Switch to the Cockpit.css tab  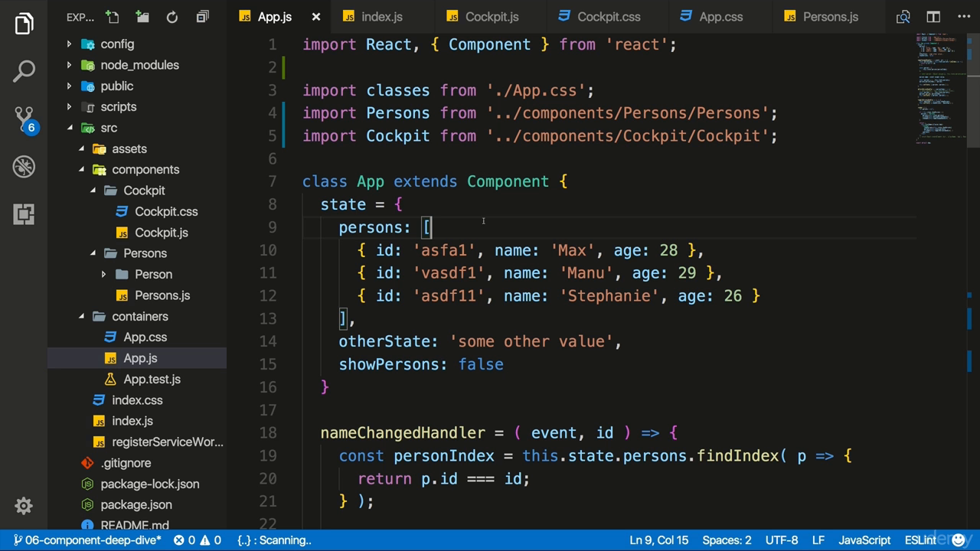click(609, 17)
